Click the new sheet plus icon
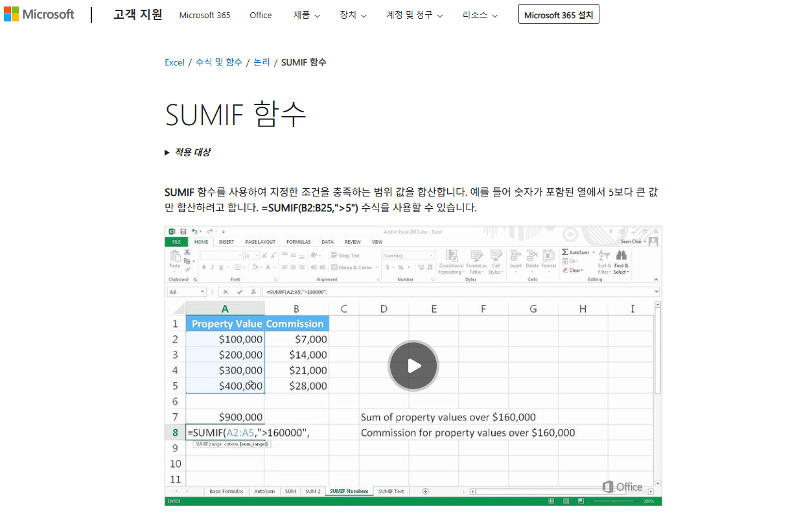Screen dimensions: 812x513 pyautogui.click(x=425, y=491)
